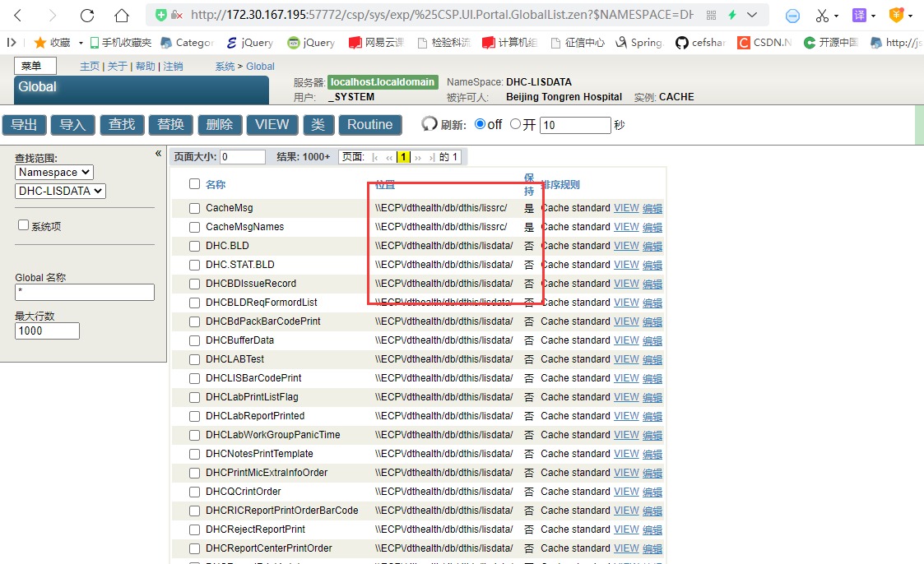This screenshot has width=924, height=564.
Task: Select the refresh 开 radio button
Action: pos(516,123)
